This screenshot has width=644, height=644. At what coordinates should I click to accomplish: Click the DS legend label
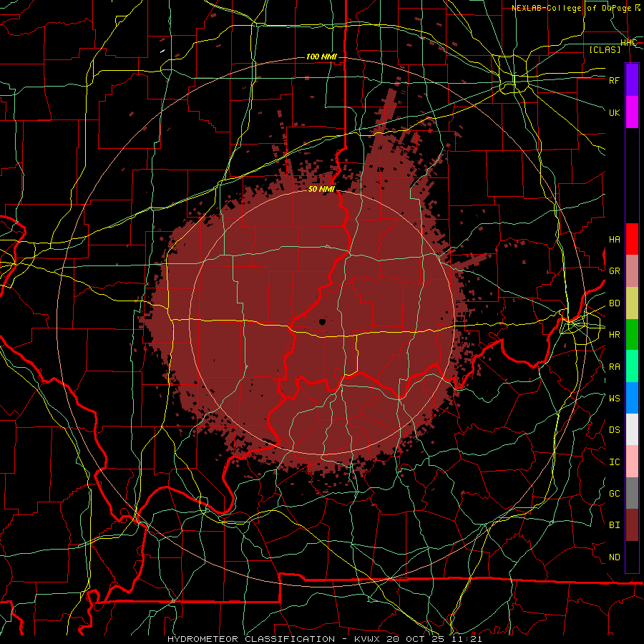[x=614, y=430]
